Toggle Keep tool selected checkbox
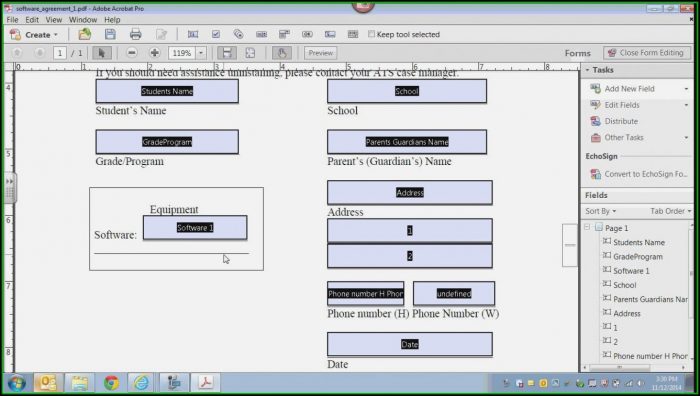This screenshot has height=396, width=700. click(371, 34)
